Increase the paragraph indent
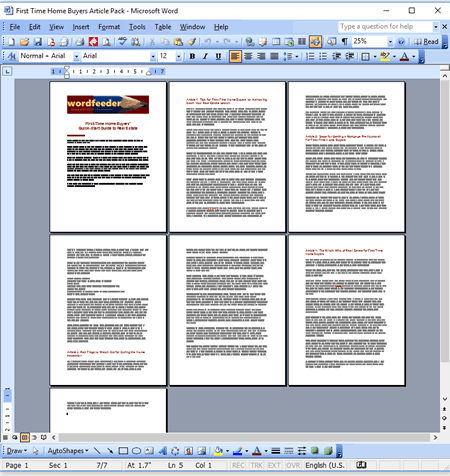 349,56
